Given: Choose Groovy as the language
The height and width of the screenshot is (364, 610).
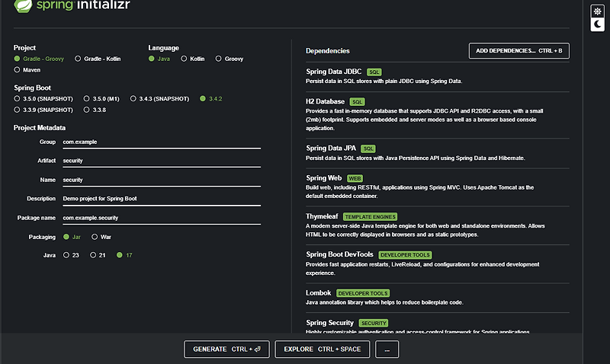Looking at the screenshot, I should pyautogui.click(x=230, y=59).
